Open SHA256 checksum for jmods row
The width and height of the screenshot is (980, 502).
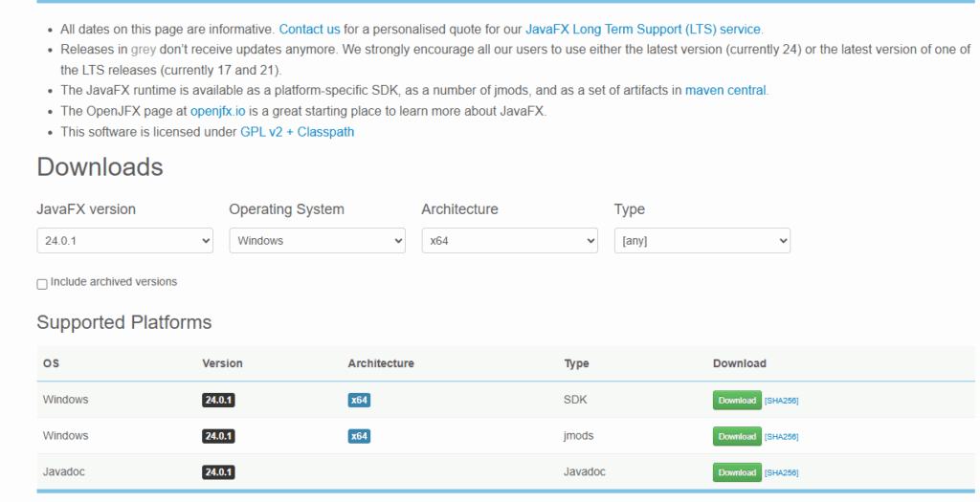pos(781,437)
